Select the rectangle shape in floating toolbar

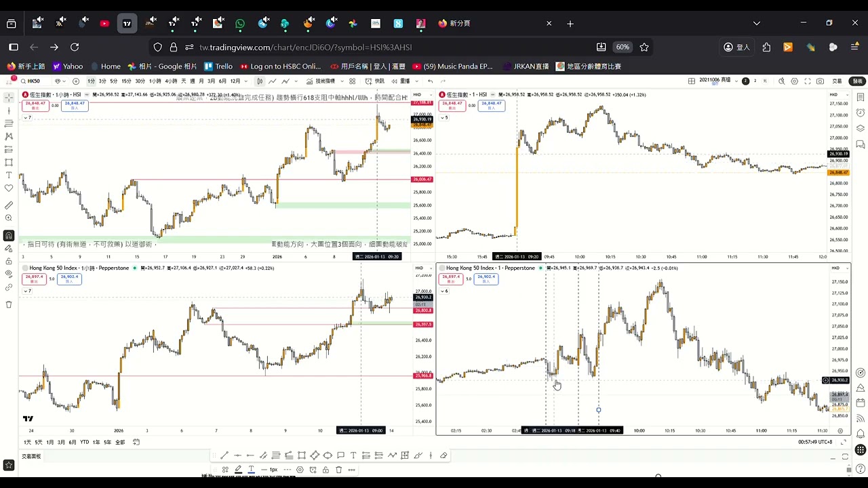[302, 455]
